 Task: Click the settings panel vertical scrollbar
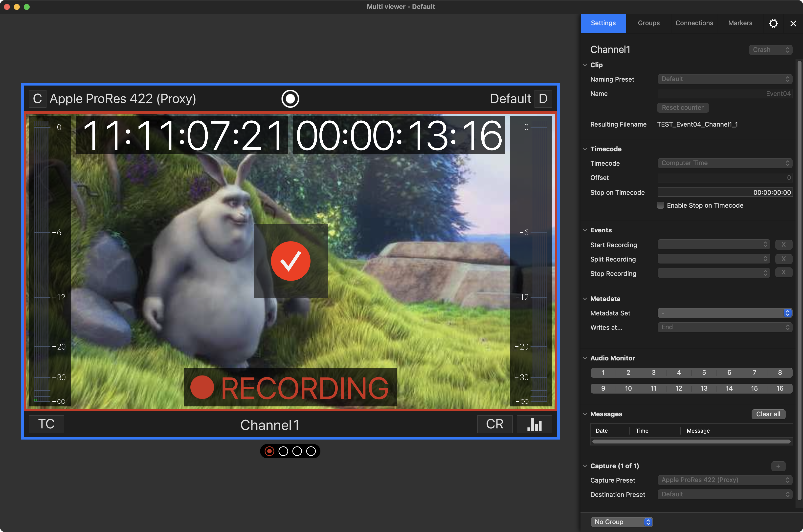799,281
